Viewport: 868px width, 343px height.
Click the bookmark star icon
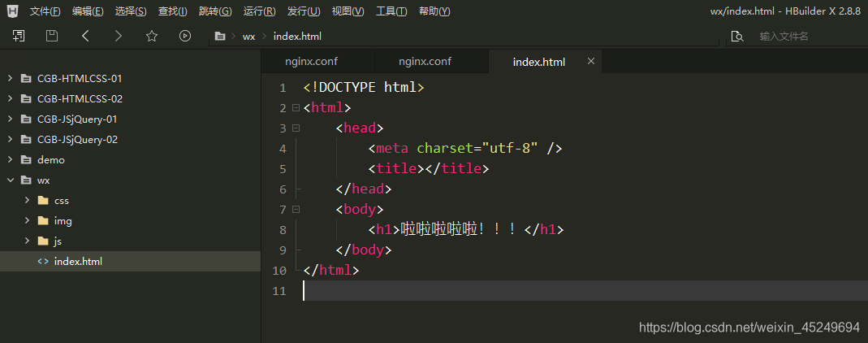tap(152, 36)
